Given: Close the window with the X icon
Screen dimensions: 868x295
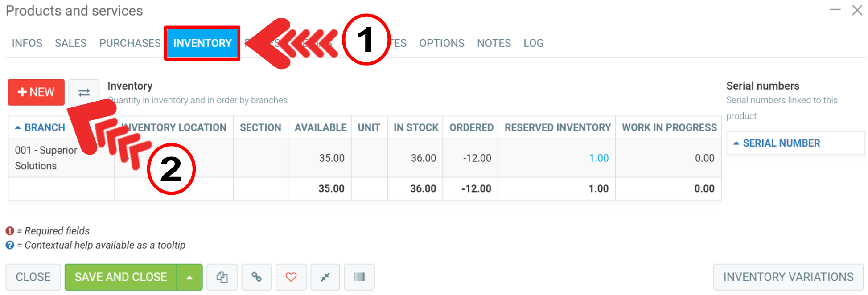Looking at the screenshot, I should click(x=857, y=10).
